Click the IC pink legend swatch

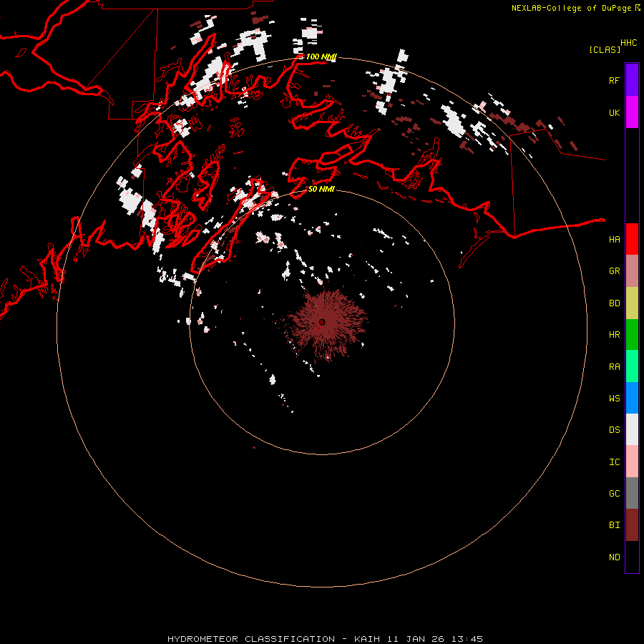632,462
